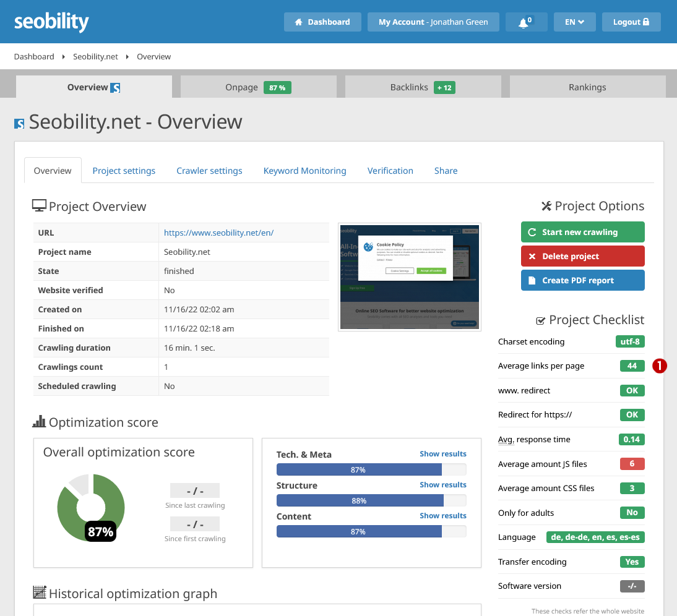Image resolution: width=677 pixels, height=616 pixels.
Task: Open the EN language dropdown
Action: pyautogui.click(x=574, y=22)
